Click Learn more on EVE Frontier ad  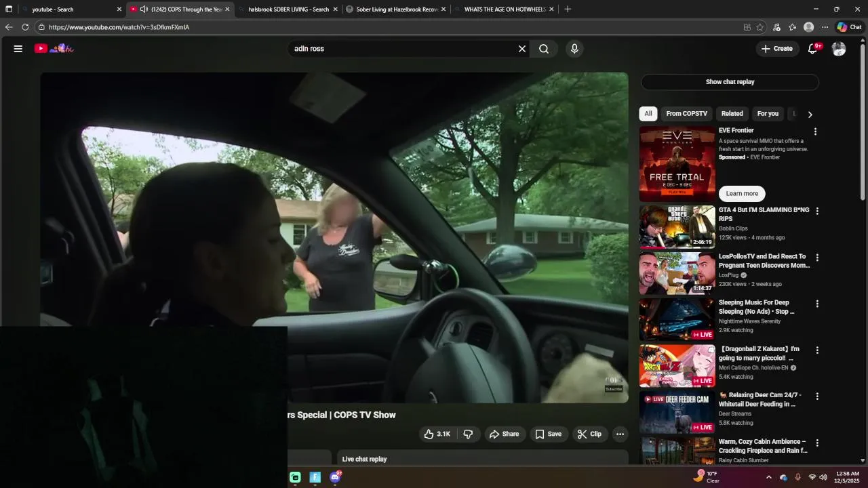point(742,194)
